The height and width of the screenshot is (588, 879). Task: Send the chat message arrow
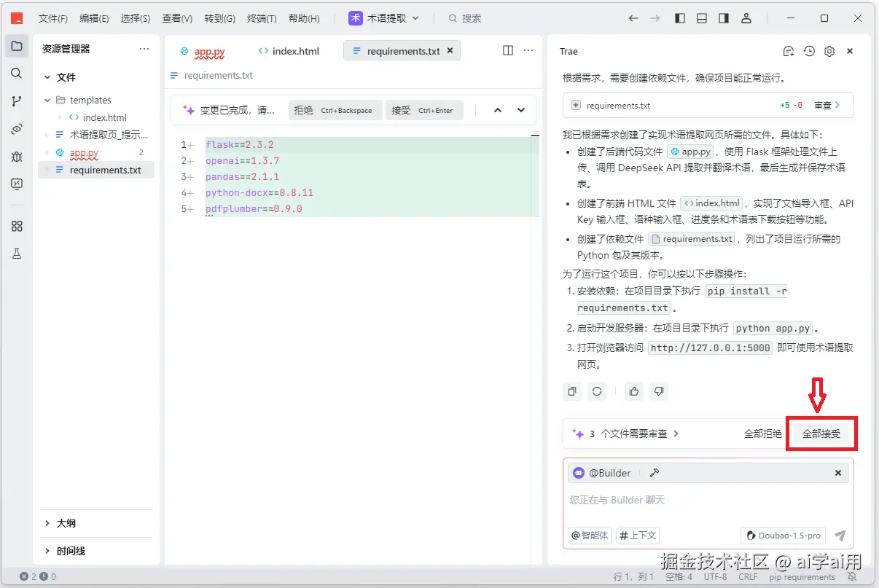pos(840,536)
